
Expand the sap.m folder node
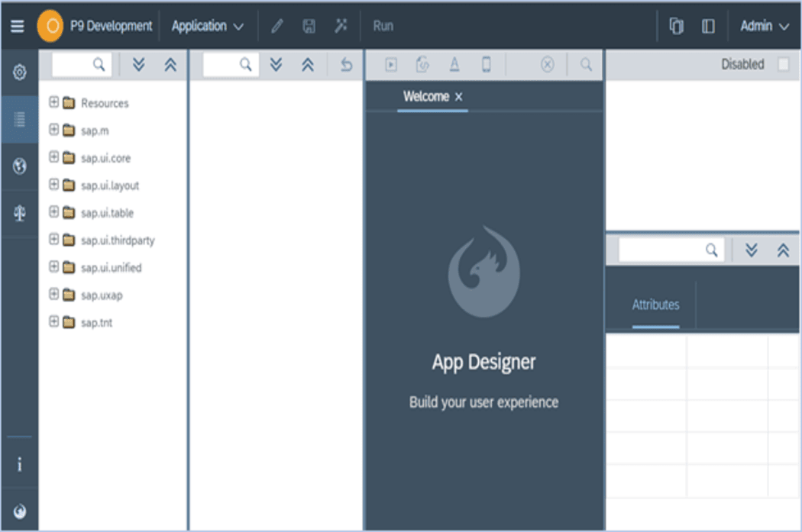point(53,130)
